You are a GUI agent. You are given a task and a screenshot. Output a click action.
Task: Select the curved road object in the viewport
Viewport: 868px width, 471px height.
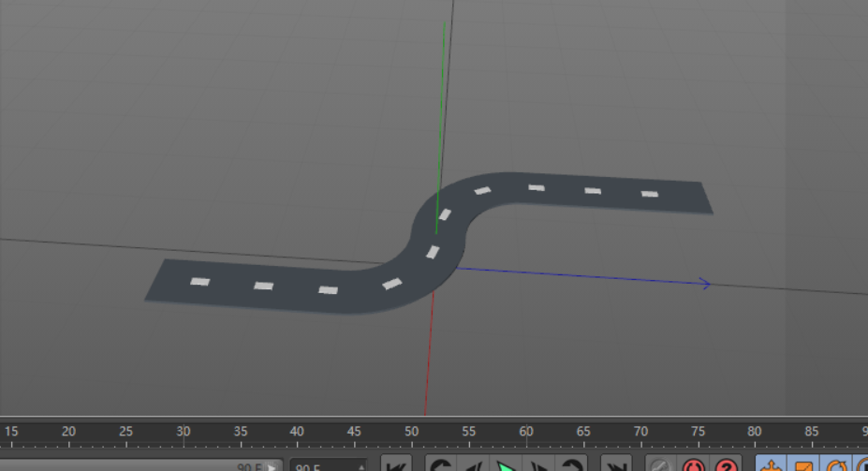coord(437,241)
